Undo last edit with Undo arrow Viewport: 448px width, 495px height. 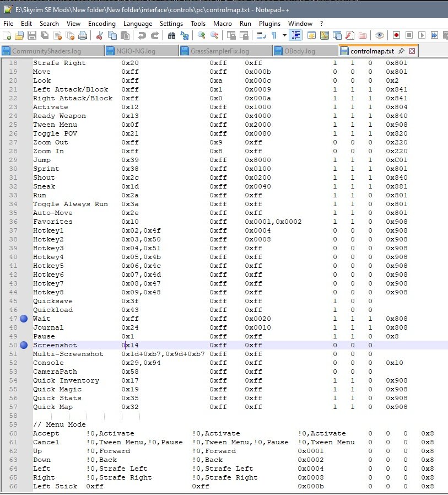[142, 35]
